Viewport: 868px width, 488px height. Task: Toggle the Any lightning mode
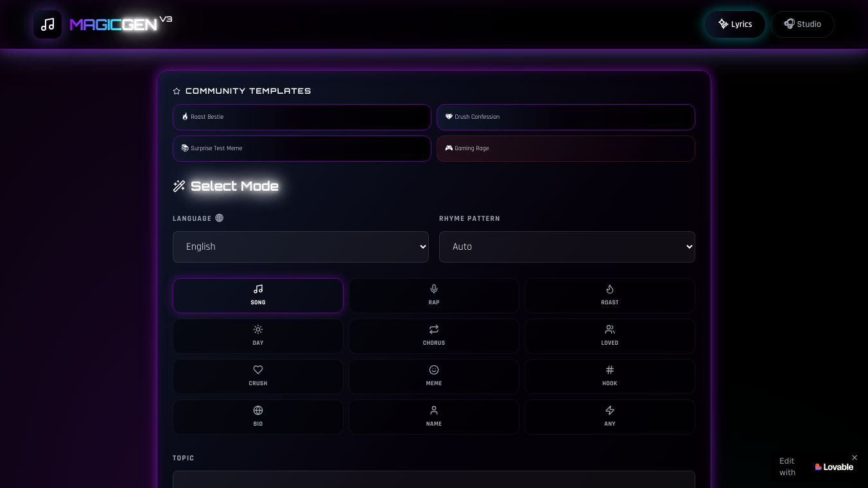click(609, 417)
